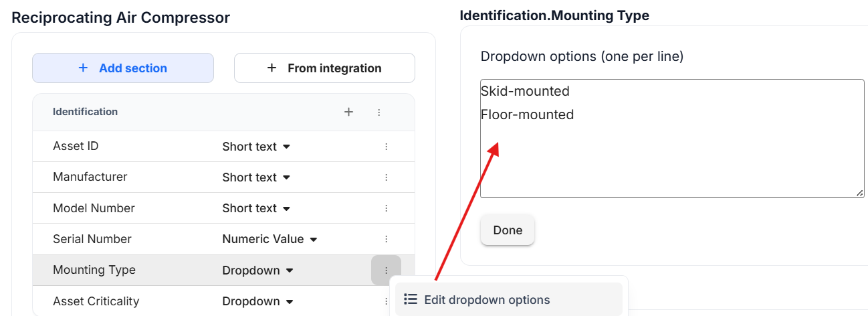Open Manufacturer row options menu

[386, 177]
